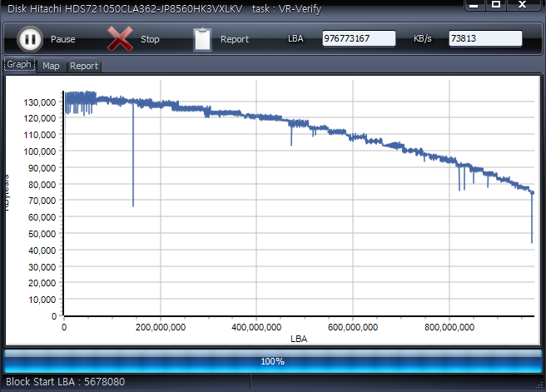Click the LBA axis title below graph

click(x=299, y=339)
